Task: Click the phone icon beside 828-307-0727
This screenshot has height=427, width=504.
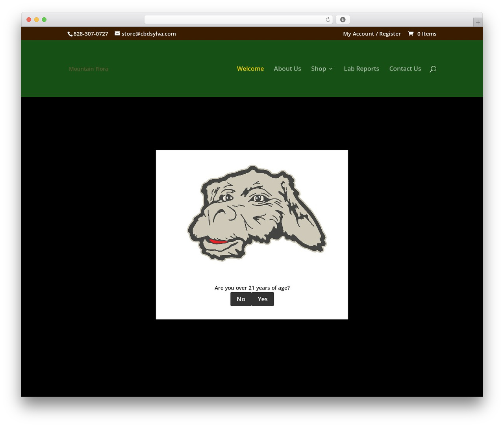Action: [x=70, y=34]
